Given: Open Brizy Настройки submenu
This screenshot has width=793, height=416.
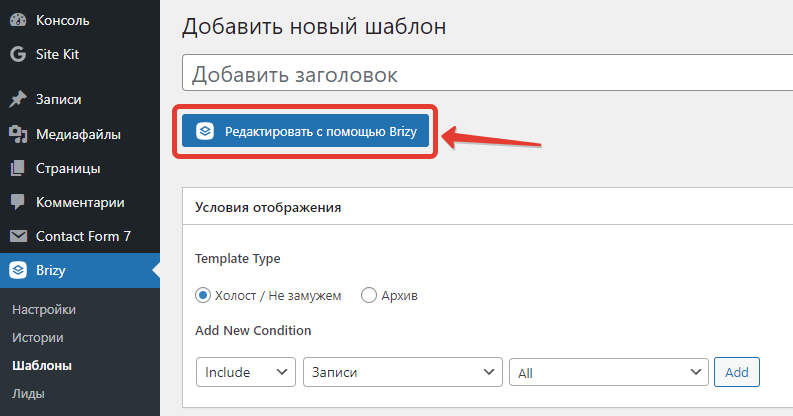Looking at the screenshot, I should pos(44,309).
